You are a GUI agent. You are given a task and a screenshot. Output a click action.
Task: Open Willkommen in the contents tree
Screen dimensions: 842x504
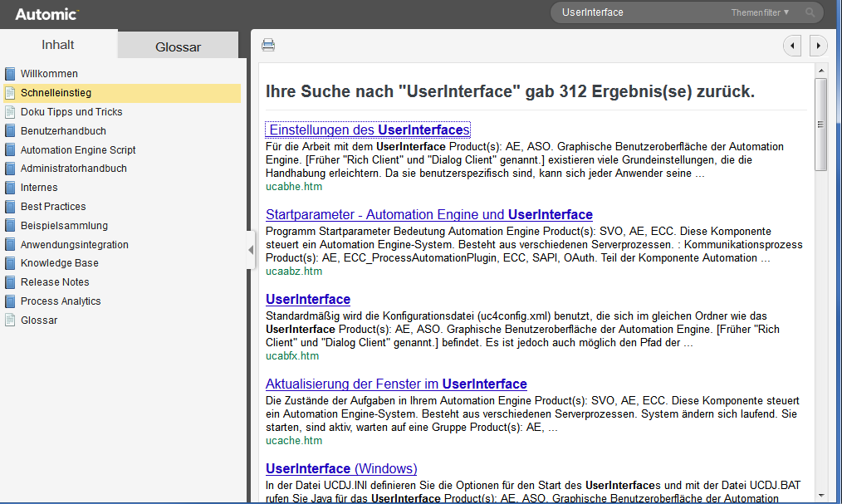click(49, 74)
